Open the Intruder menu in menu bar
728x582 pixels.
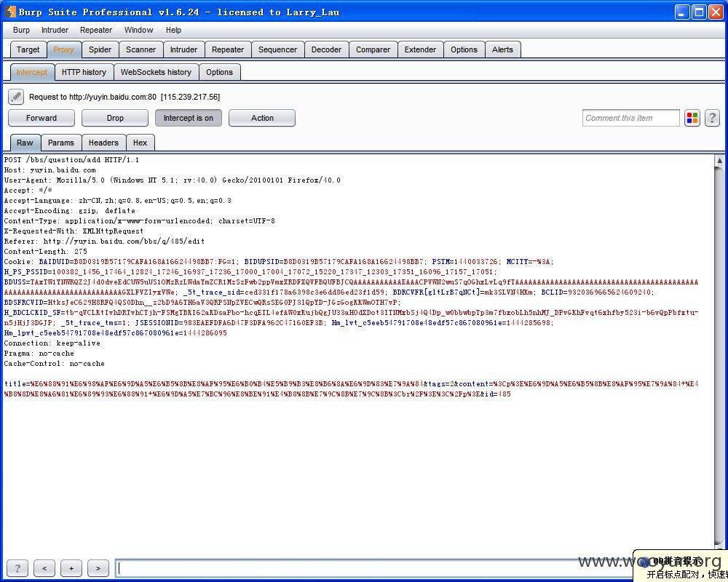click(55, 30)
